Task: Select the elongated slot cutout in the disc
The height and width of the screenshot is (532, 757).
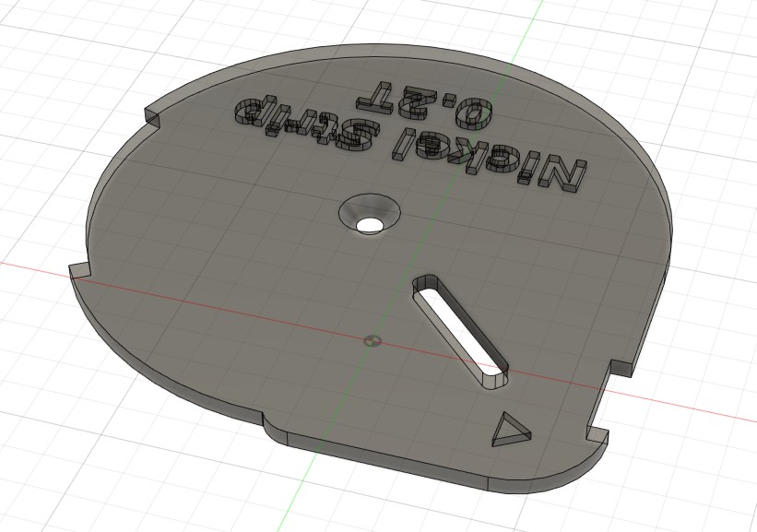Action: tap(461, 331)
